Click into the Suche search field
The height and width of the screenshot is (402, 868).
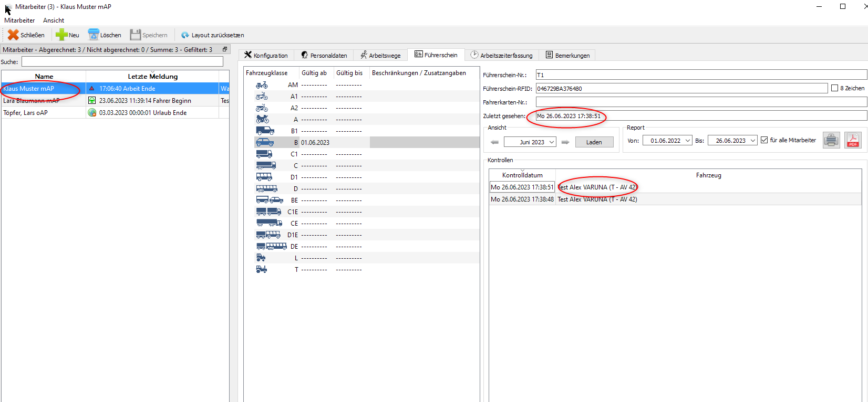tap(122, 62)
